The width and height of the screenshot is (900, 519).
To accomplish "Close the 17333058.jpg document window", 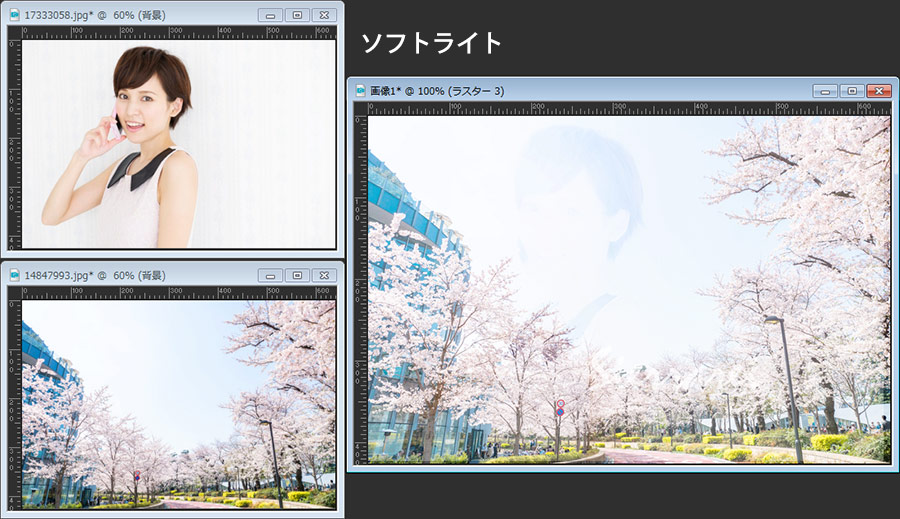I will pyautogui.click(x=324, y=15).
